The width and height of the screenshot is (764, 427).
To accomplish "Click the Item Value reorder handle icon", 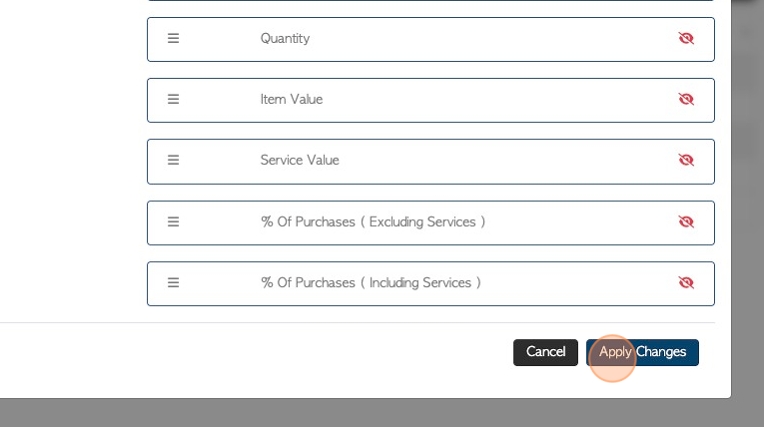I will tap(173, 99).
